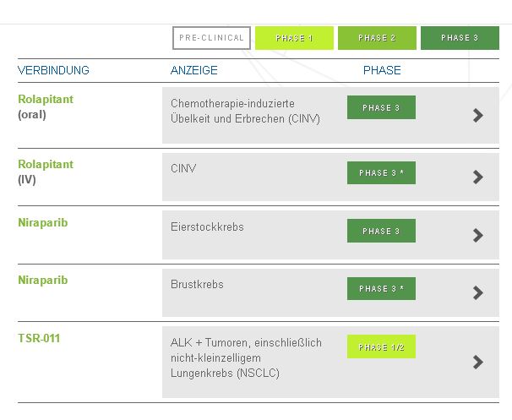Expand the Rolapitant oral row chevron

pyautogui.click(x=478, y=115)
